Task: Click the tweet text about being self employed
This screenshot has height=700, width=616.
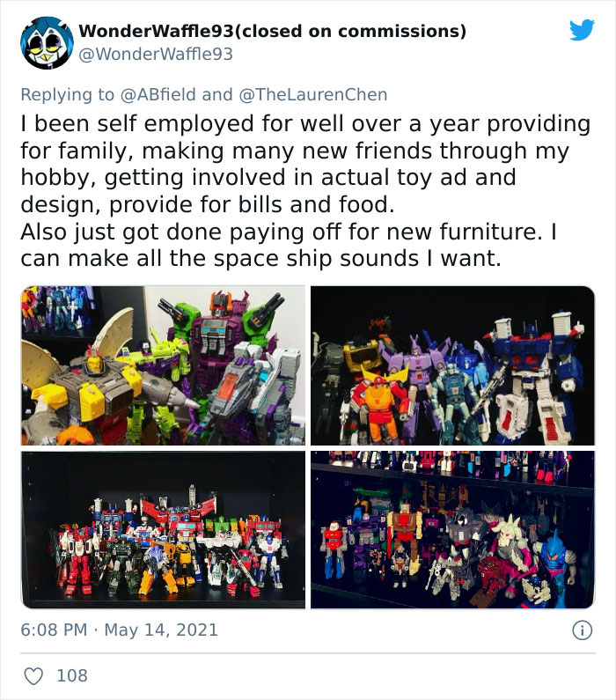Action: (305, 191)
